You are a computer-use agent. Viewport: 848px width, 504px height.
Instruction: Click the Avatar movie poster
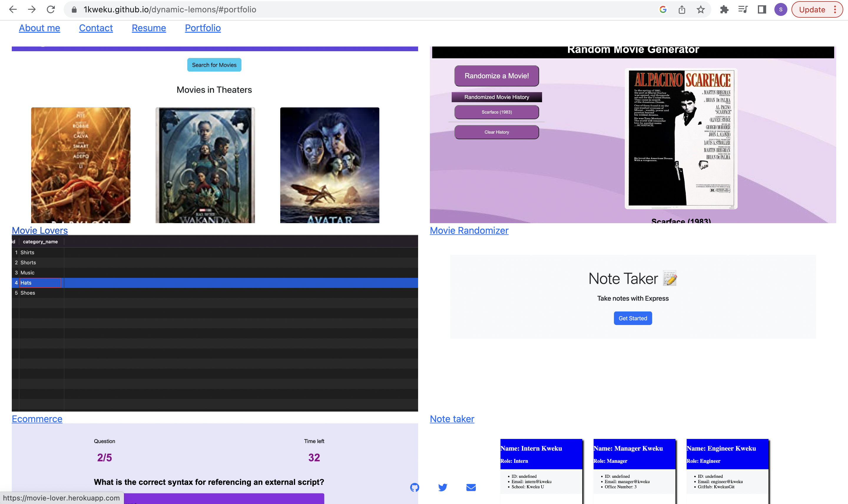tap(330, 165)
